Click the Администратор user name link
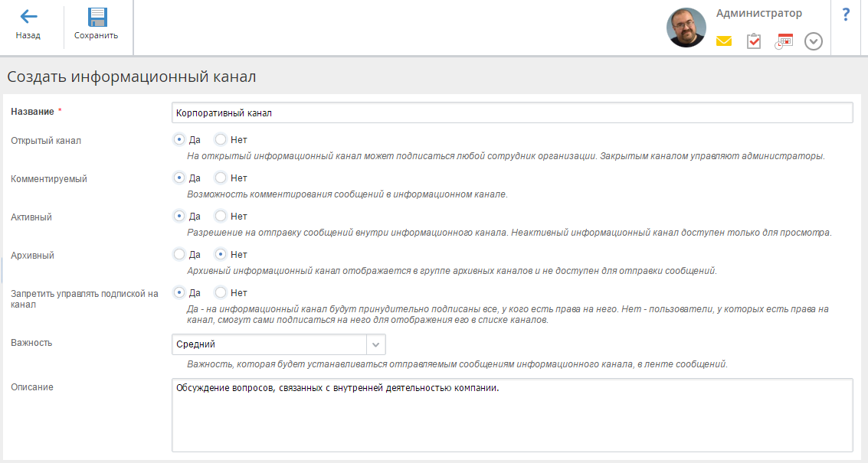The width and height of the screenshot is (868, 463). pos(759,13)
